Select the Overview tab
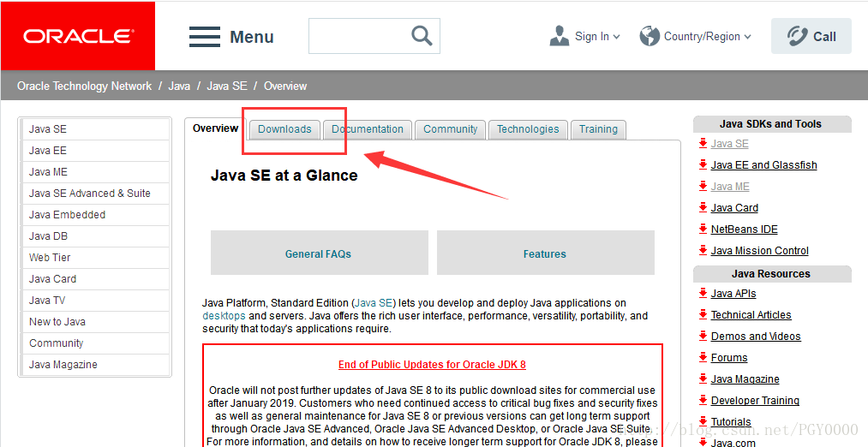 [x=215, y=128]
